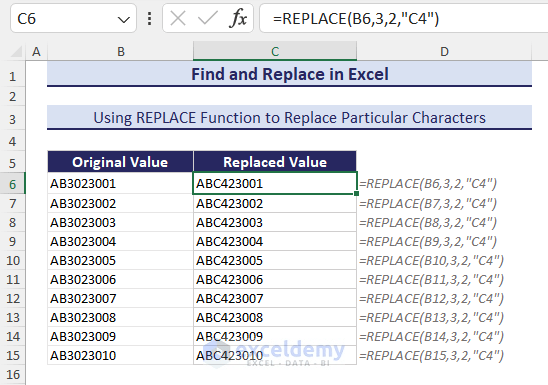Click the formula bar vertical dots handle
548x385 pixels.
tap(150, 19)
